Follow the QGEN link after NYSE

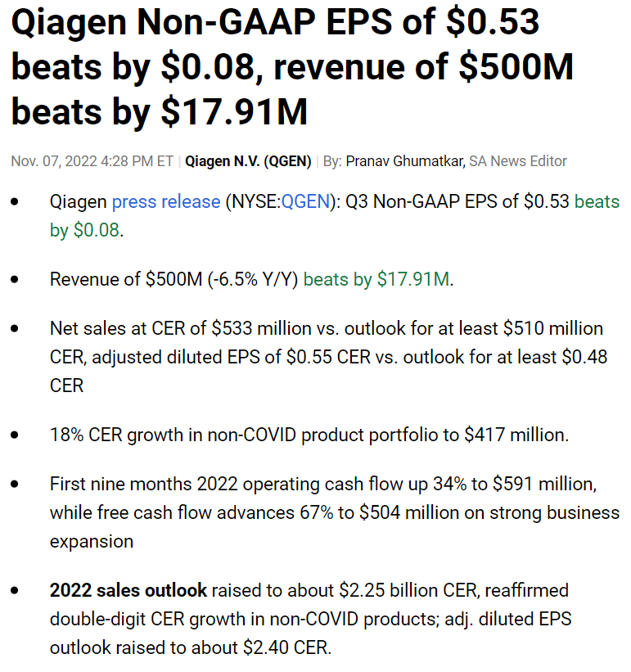[x=305, y=201]
